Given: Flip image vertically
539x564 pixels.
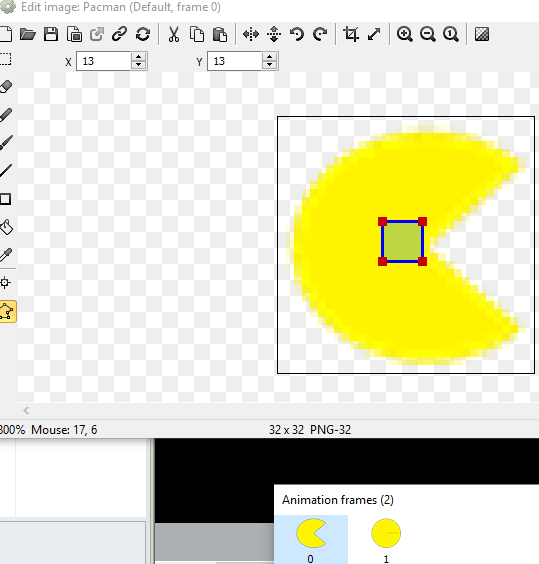Looking at the screenshot, I should coord(274,34).
